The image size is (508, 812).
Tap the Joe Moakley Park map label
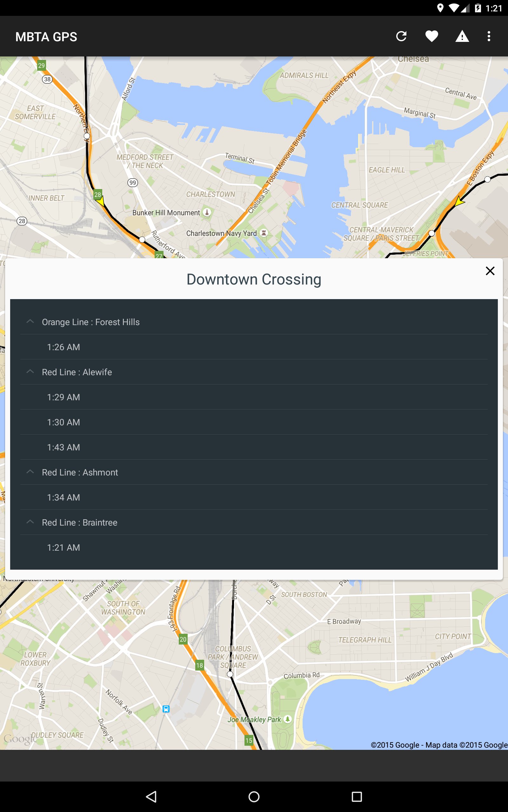(x=254, y=719)
